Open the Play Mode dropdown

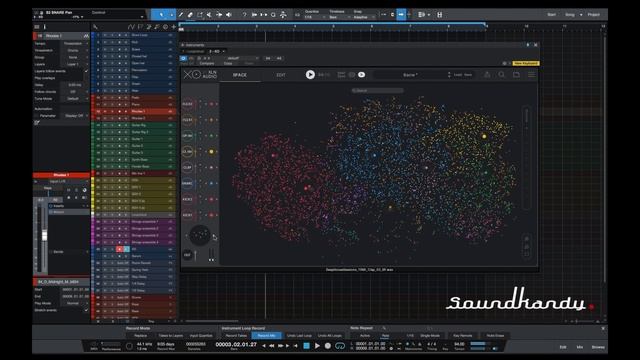click(x=76, y=303)
